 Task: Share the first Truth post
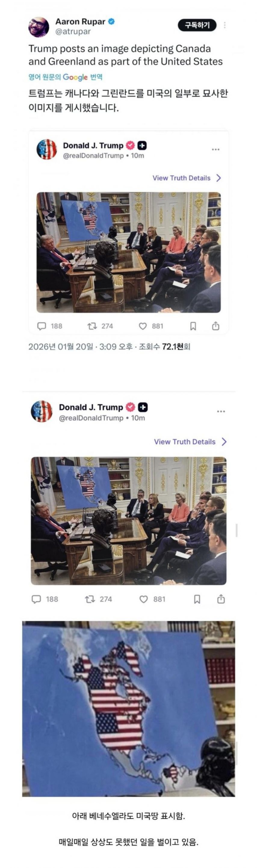pyautogui.click(x=215, y=326)
